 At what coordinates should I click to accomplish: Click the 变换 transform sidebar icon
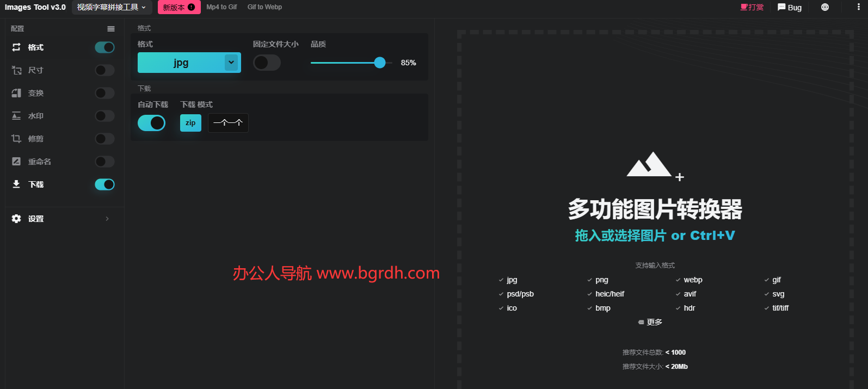tap(16, 93)
